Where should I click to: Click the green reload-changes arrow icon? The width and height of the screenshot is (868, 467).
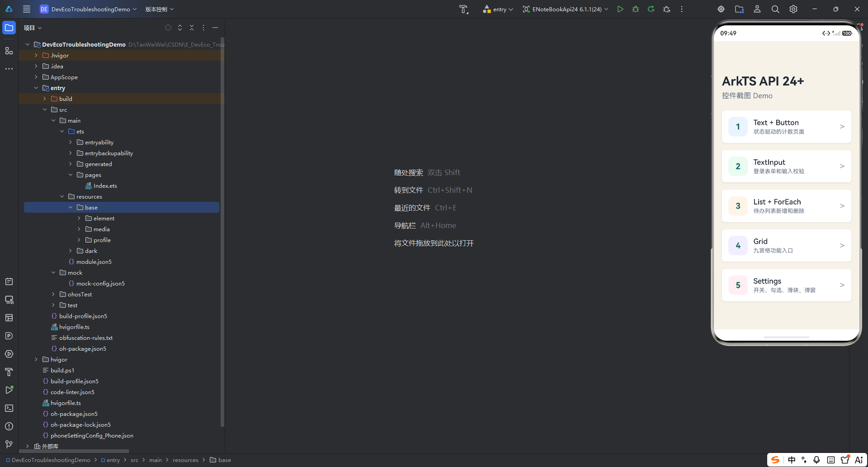(x=651, y=9)
